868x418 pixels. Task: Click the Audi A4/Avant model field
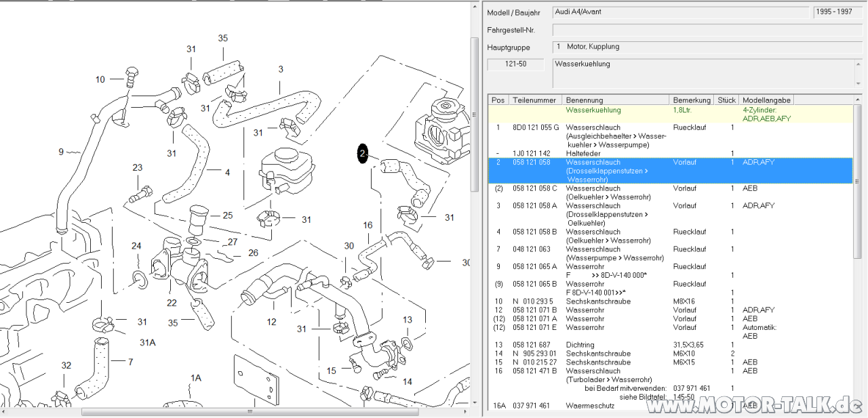click(682, 12)
